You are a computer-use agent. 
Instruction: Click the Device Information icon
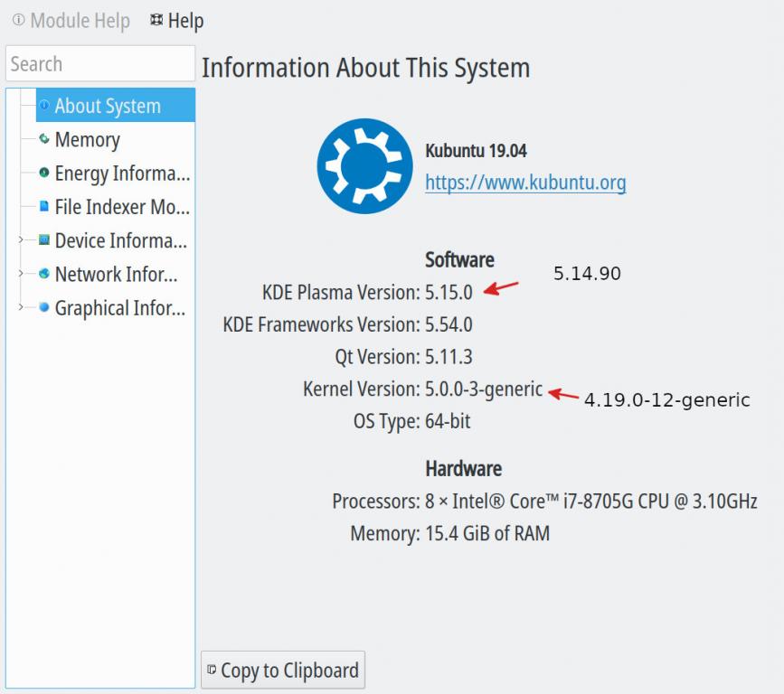point(44,240)
